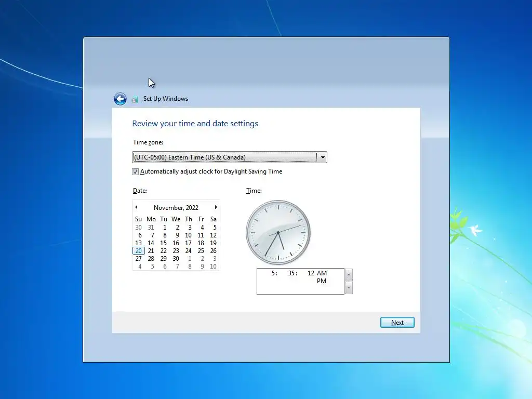The image size is (532, 399).
Task: Select November 28 on the calendar
Action: 151,259
